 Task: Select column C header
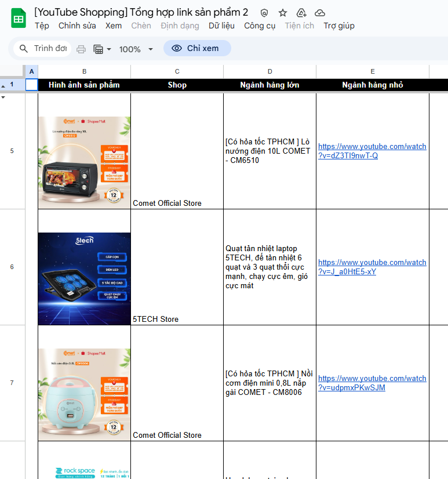click(x=177, y=71)
